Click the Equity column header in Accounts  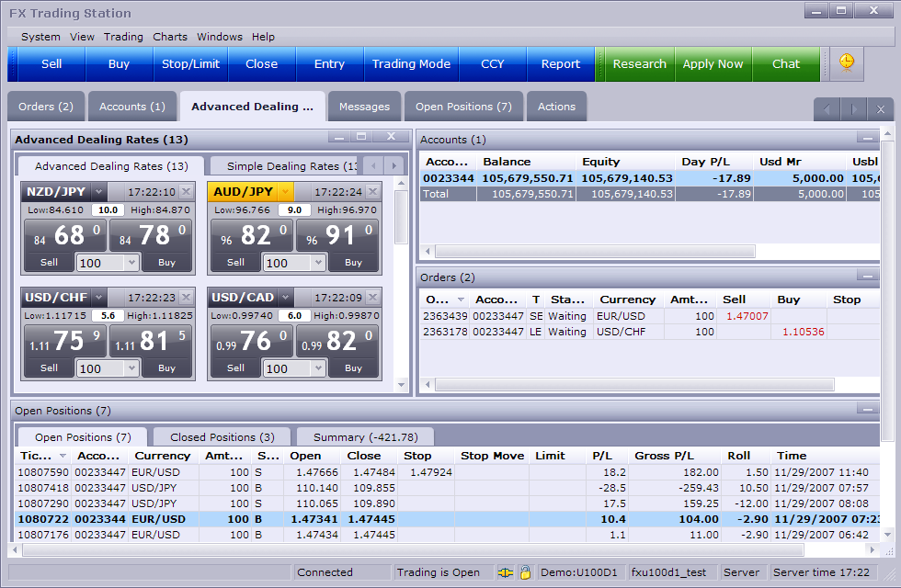click(x=624, y=162)
